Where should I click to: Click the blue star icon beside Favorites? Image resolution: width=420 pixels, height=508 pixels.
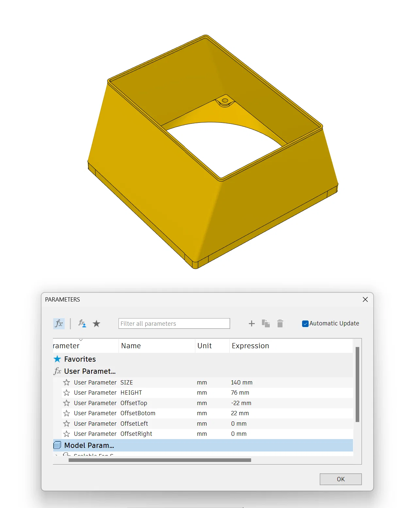(x=57, y=359)
